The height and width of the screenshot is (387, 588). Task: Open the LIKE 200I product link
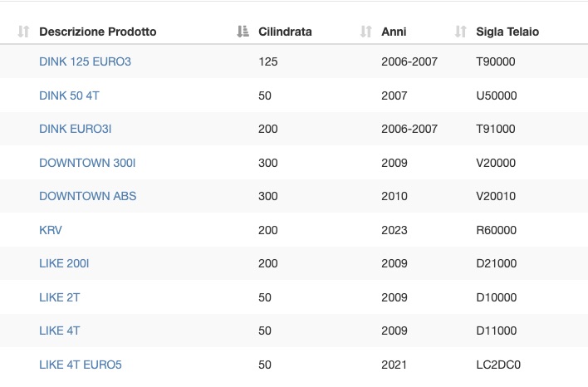pos(64,263)
